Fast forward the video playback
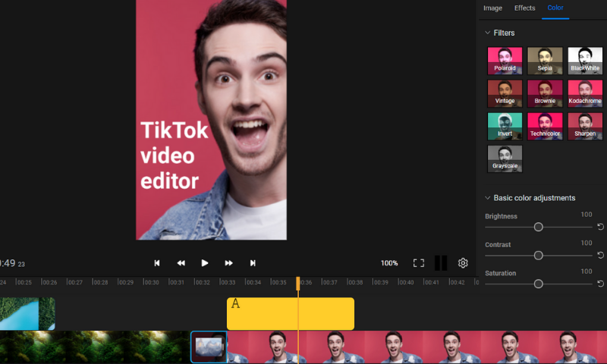This screenshot has width=607, height=364. (x=229, y=263)
